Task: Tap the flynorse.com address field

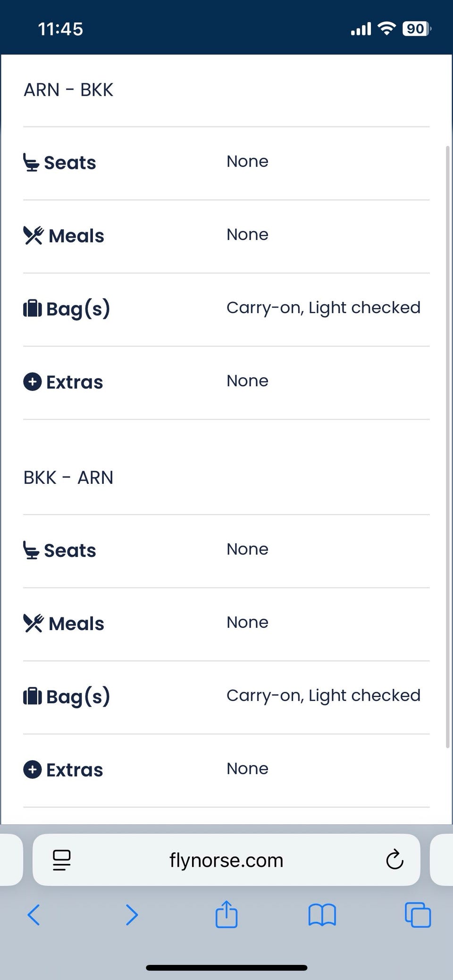Action: coord(226,860)
